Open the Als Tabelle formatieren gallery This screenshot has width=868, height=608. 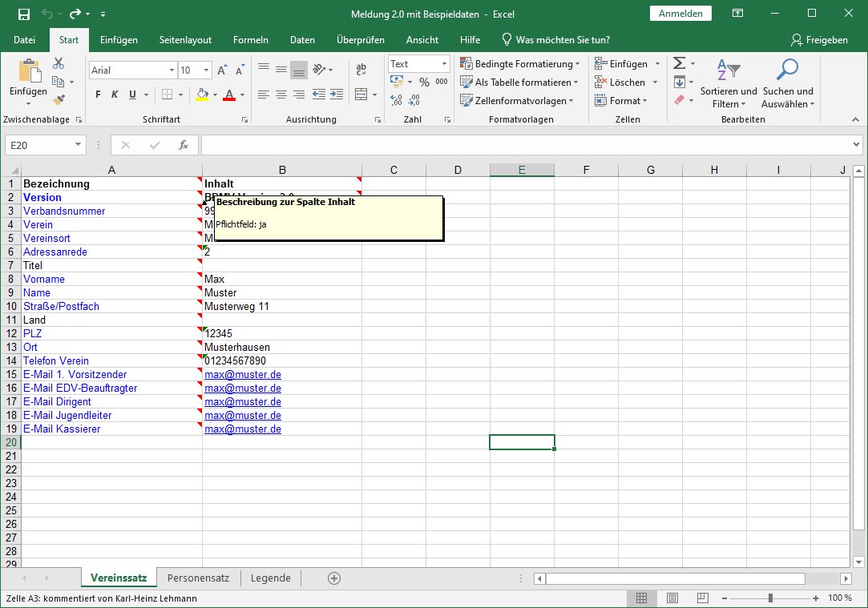pyautogui.click(x=519, y=83)
